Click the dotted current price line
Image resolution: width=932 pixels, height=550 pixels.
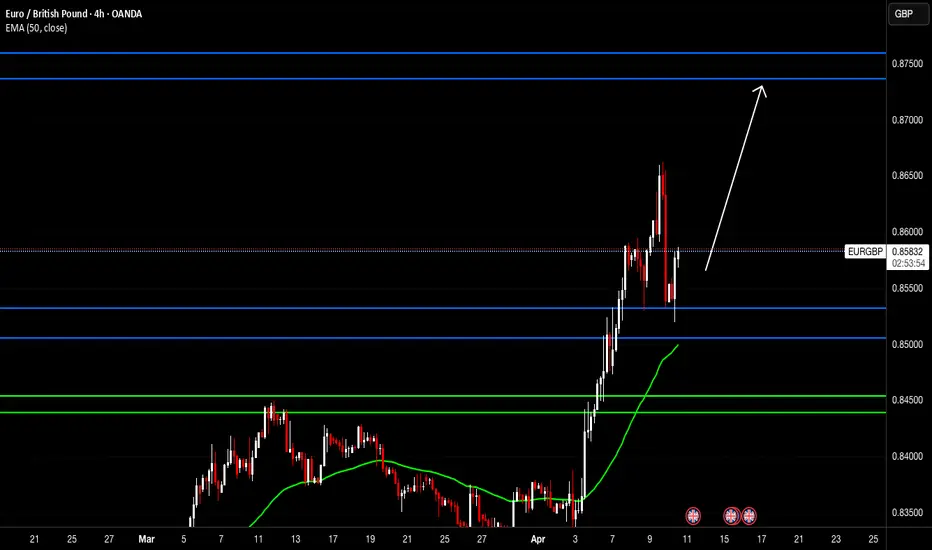pos(422,251)
